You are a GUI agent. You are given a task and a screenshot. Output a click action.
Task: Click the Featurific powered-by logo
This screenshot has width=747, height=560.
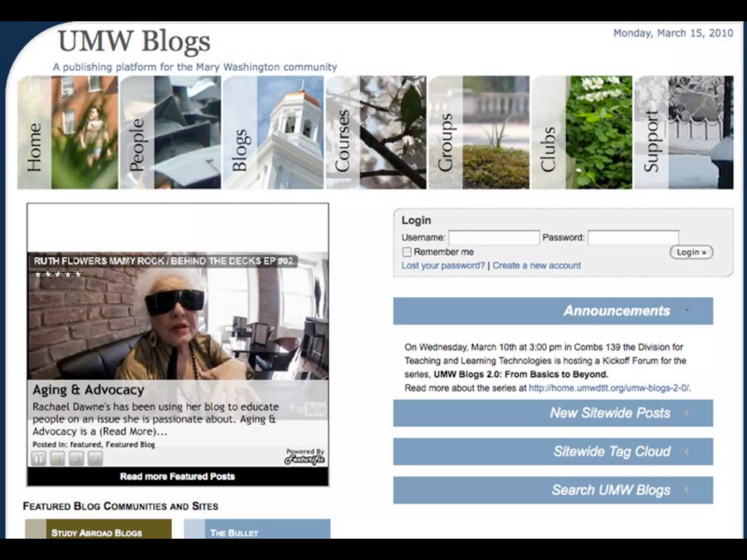tap(305, 457)
